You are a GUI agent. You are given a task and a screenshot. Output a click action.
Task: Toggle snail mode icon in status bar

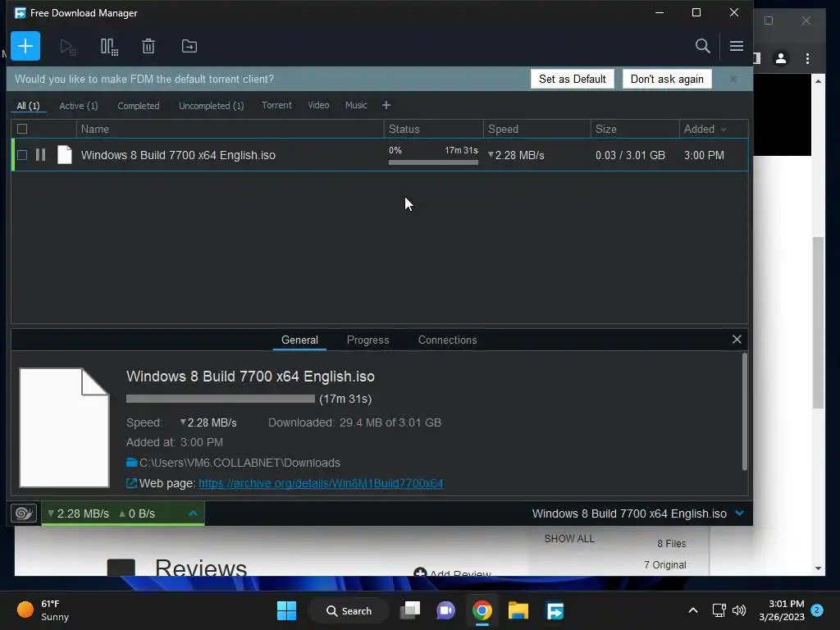point(24,514)
